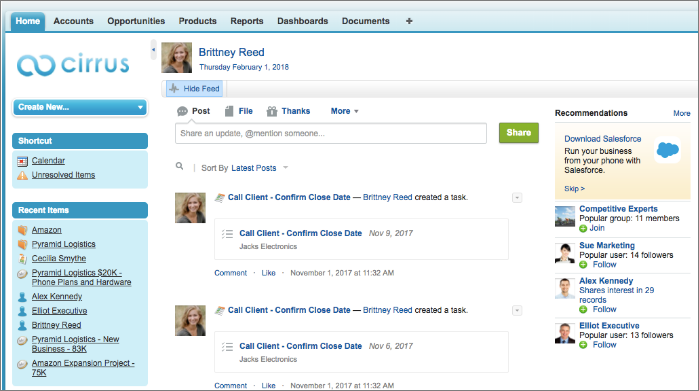This screenshot has height=391, width=699.
Task: Open the Brittney Reed header name link
Action: [231, 52]
